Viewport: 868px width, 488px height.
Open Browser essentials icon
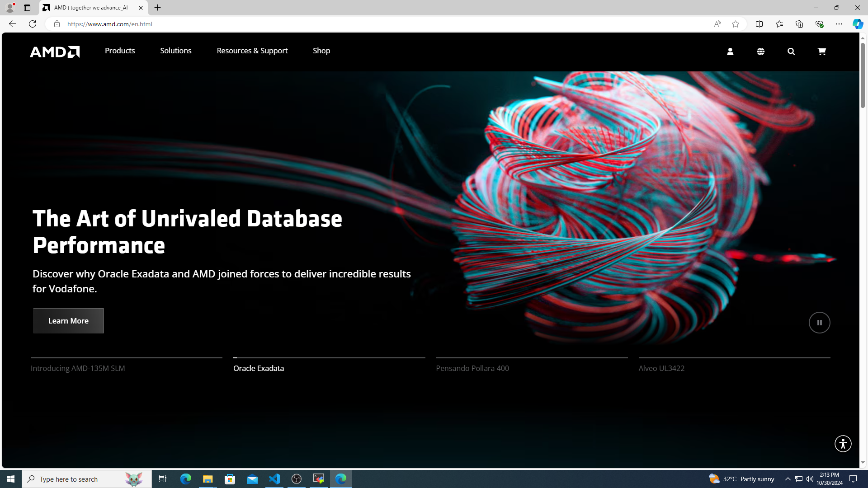pos(819,24)
